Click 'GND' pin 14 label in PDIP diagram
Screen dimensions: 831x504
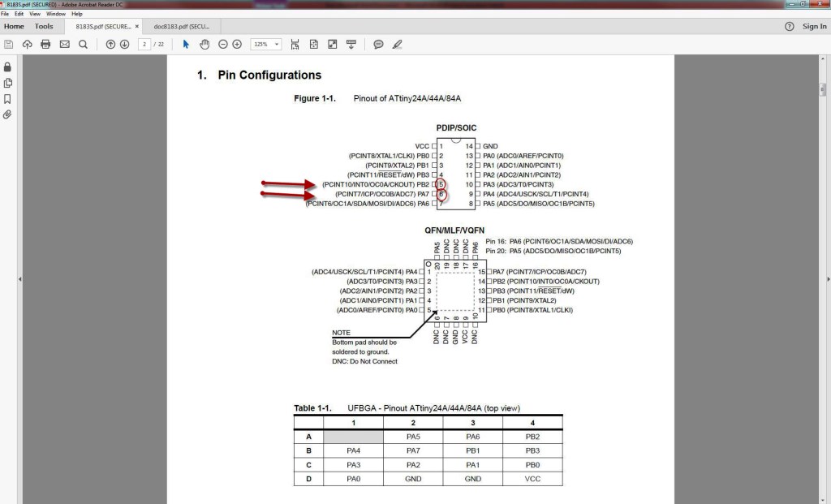[490, 146]
